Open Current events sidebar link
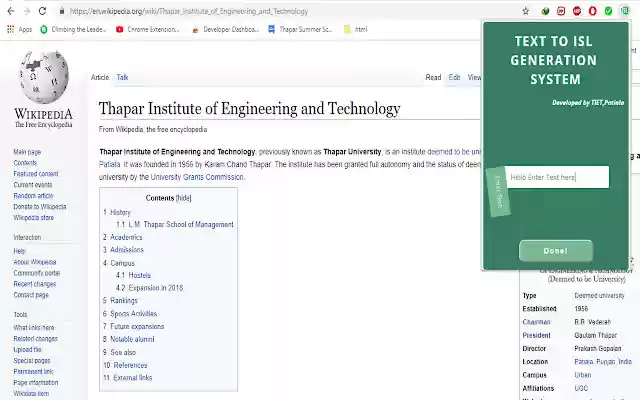Viewport: 640px width, 400px height. point(33,184)
